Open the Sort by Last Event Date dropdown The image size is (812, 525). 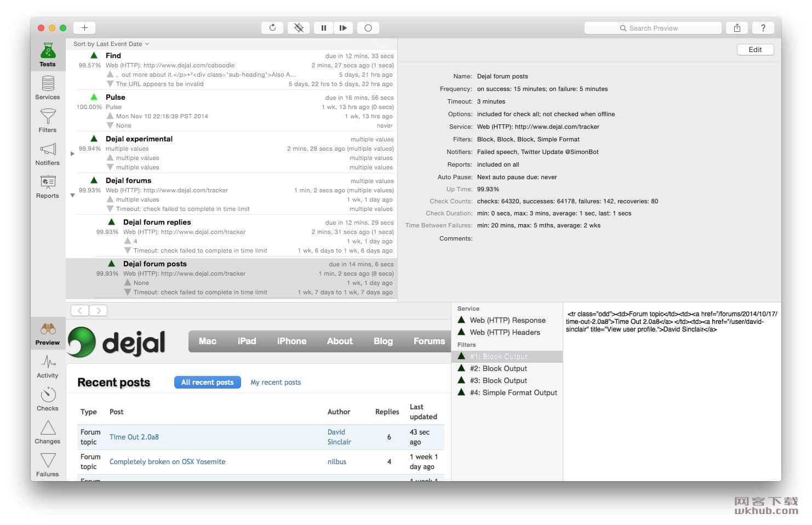click(x=111, y=44)
